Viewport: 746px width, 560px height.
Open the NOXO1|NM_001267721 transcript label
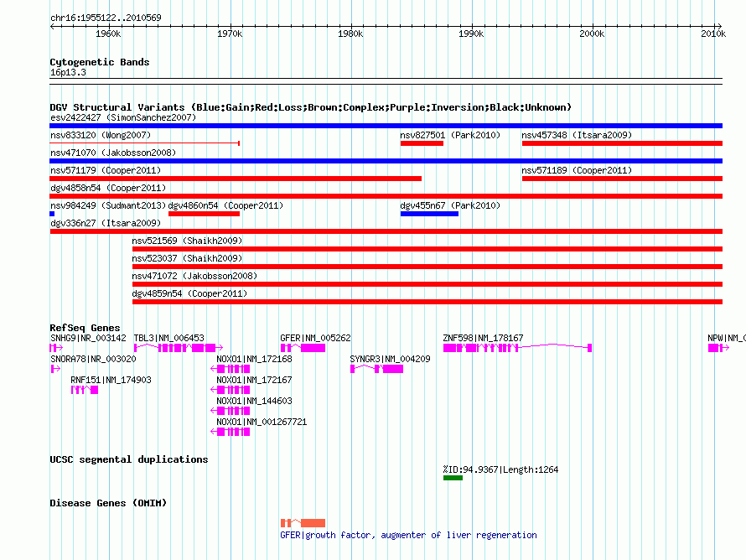point(262,422)
